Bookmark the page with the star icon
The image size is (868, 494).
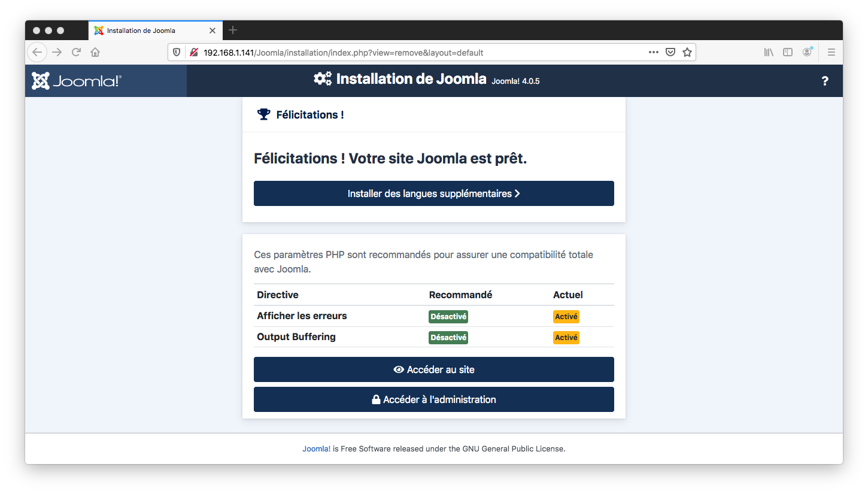[687, 52]
